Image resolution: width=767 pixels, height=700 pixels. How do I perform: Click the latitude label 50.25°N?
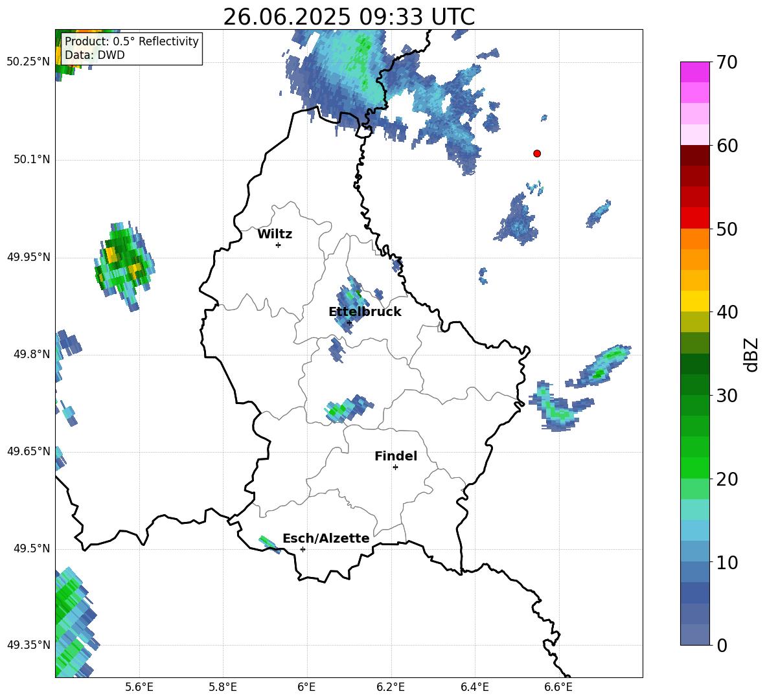coord(29,62)
